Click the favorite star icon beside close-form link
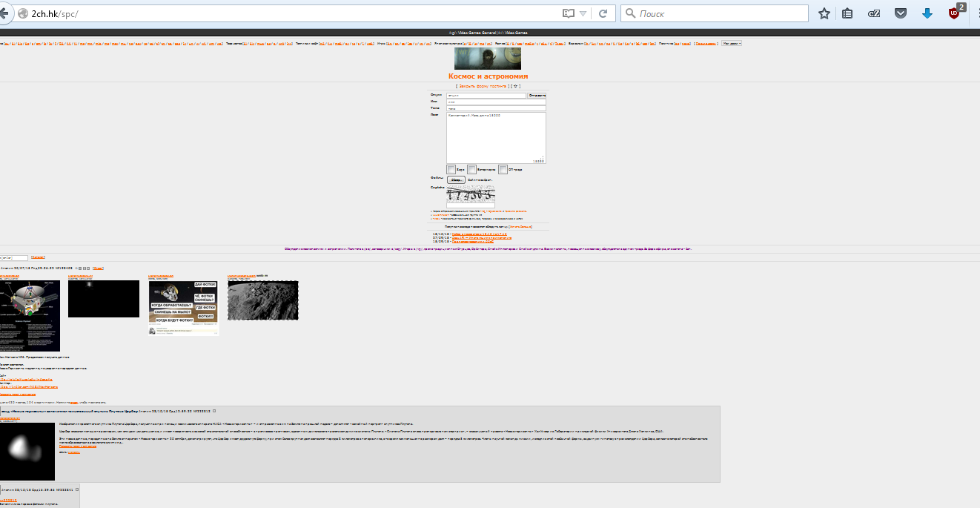 pos(516,86)
